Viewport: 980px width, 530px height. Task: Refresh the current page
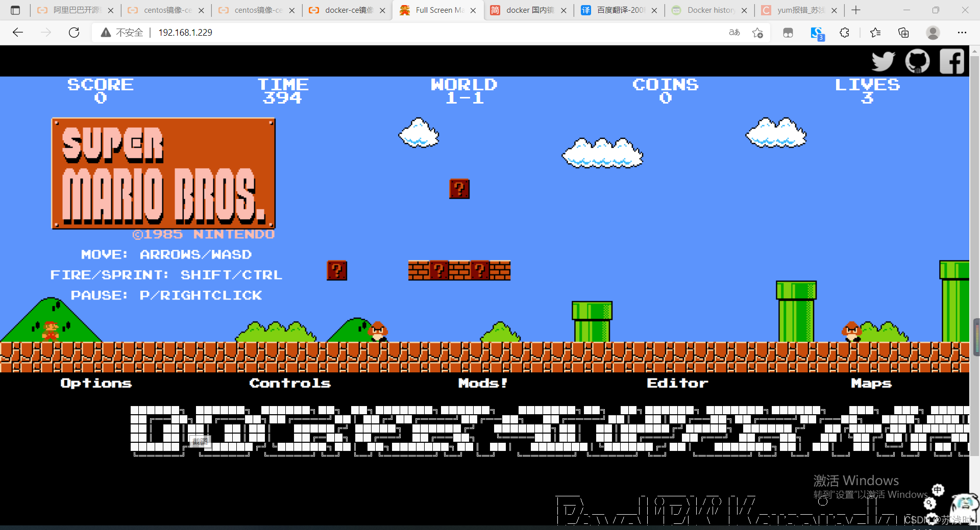point(74,33)
